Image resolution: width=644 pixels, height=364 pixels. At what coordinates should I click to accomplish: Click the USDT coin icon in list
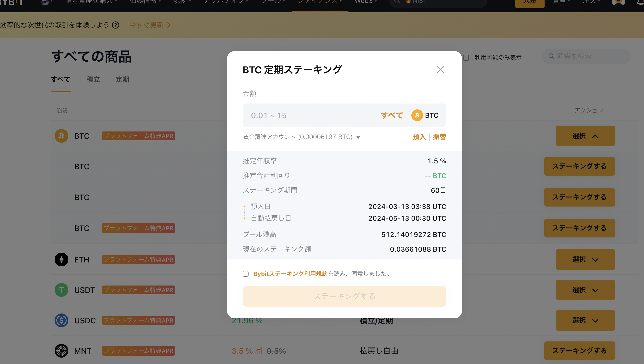61,290
